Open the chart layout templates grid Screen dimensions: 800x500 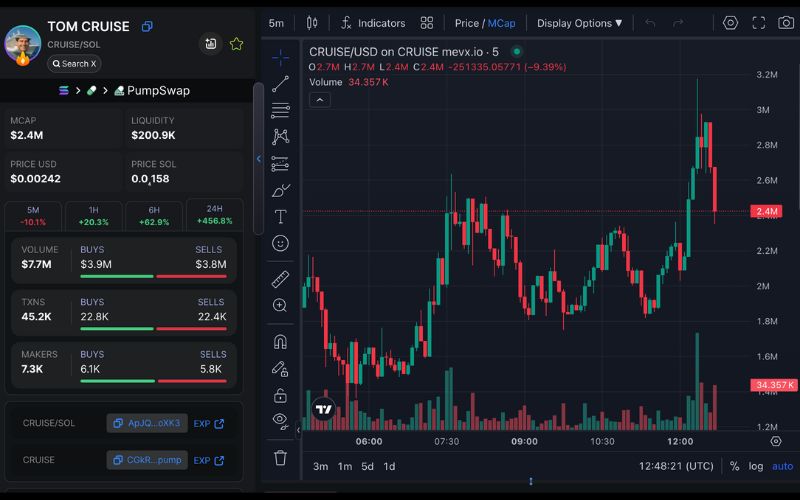coord(427,23)
